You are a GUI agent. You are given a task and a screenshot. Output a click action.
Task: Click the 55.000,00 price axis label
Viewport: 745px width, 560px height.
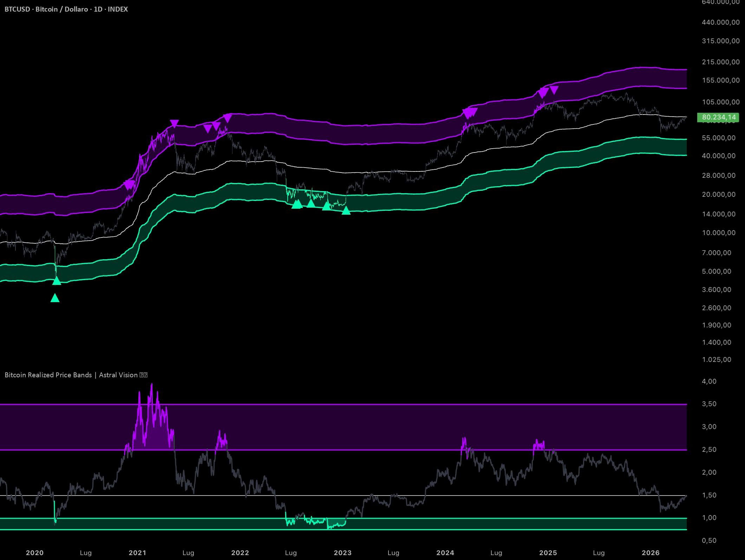[719, 138]
